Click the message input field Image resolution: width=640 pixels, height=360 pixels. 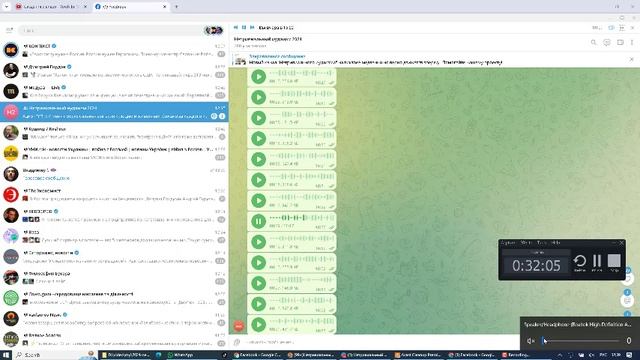pos(380,342)
